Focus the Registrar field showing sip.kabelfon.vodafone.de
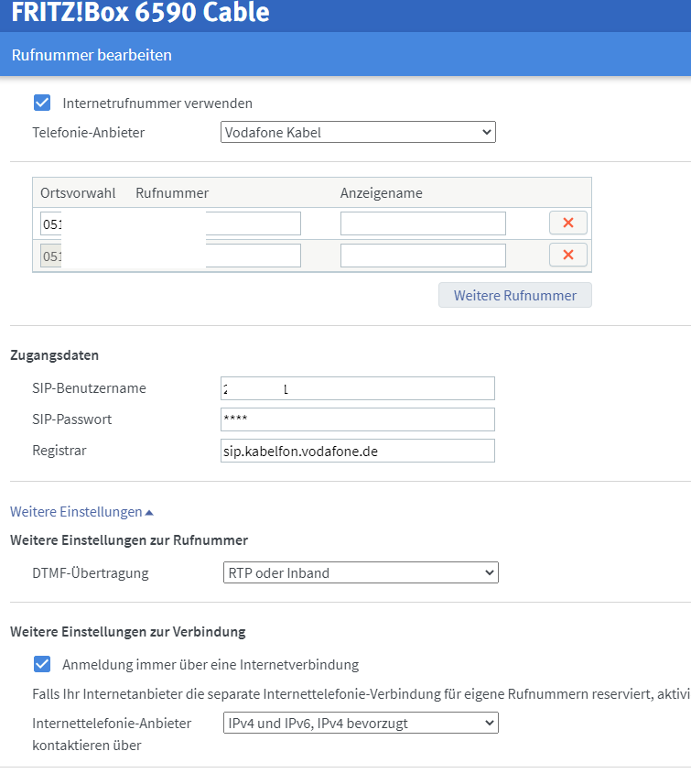The height and width of the screenshot is (784, 691). (356, 450)
